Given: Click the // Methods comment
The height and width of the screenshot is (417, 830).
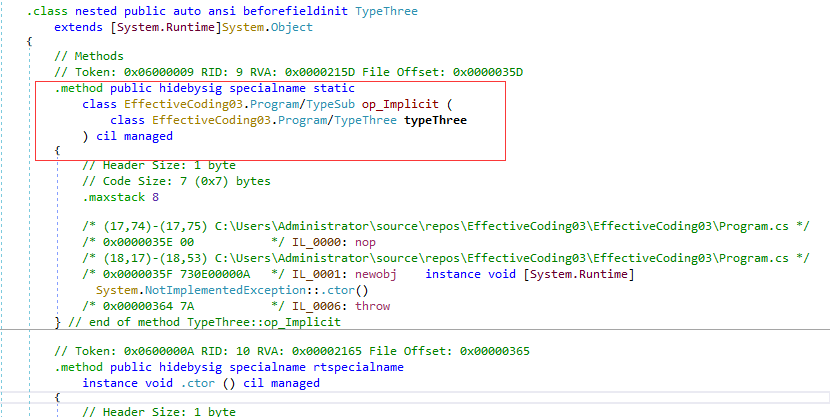Looking at the screenshot, I should pyautogui.click(x=89, y=56).
